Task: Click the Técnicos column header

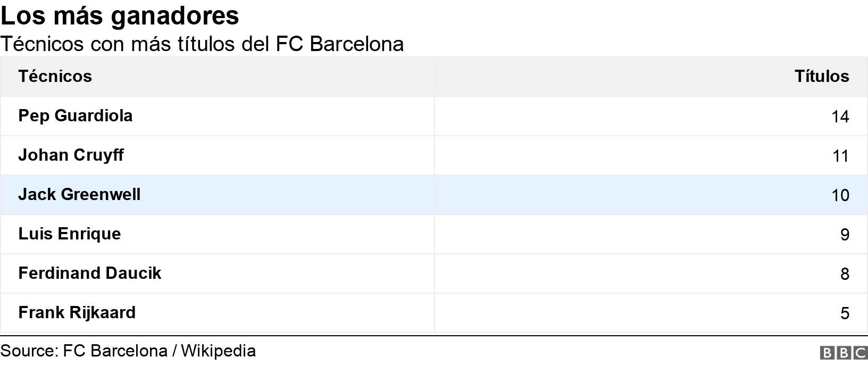Action: coord(55,77)
